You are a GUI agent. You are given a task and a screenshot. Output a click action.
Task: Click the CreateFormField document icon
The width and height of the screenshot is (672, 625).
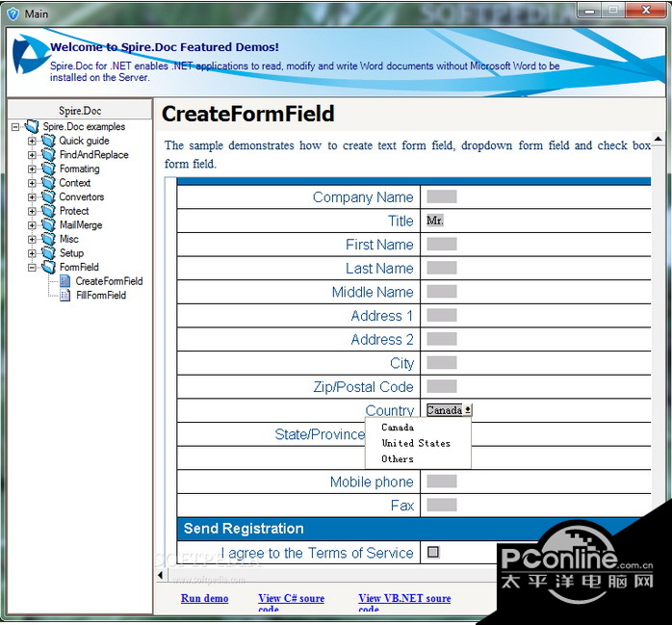[x=65, y=281]
